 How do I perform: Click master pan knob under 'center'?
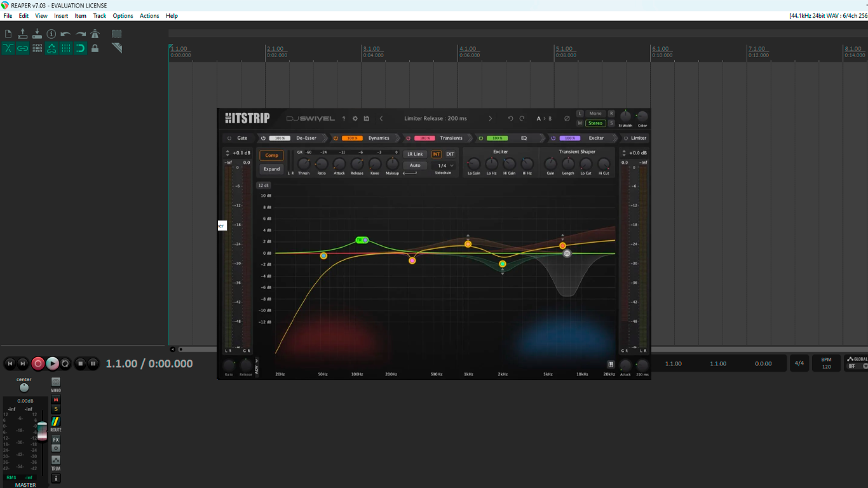24,388
